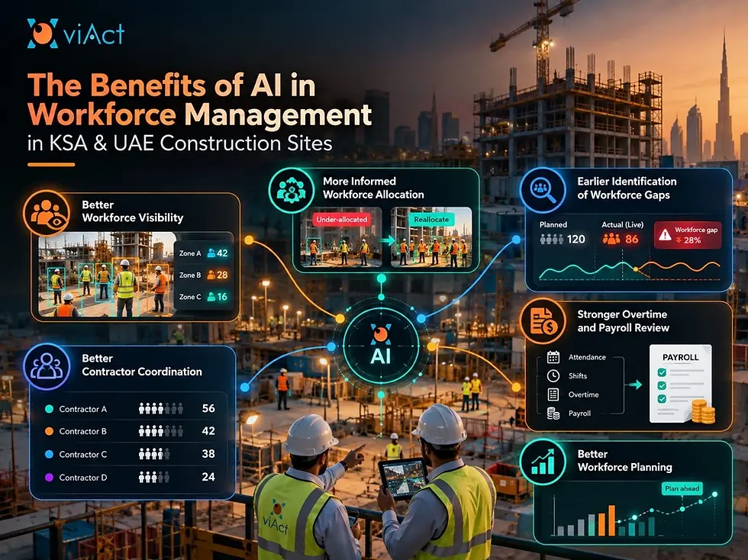The width and height of the screenshot is (748, 560).
Task: Click the Shifts label
Action: [x=578, y=376]
